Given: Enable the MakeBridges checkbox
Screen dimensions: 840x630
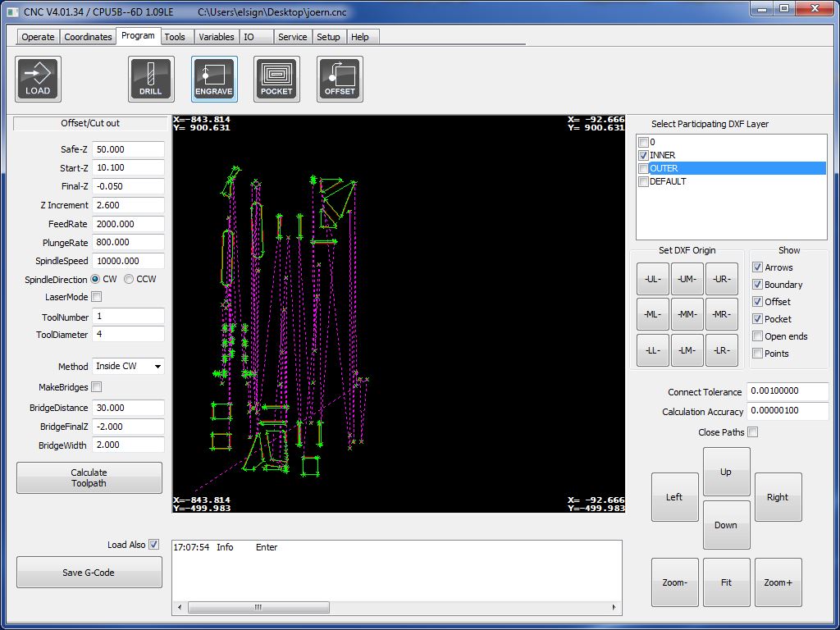Looking at the screenshot, I should click(x=97, y=387).
